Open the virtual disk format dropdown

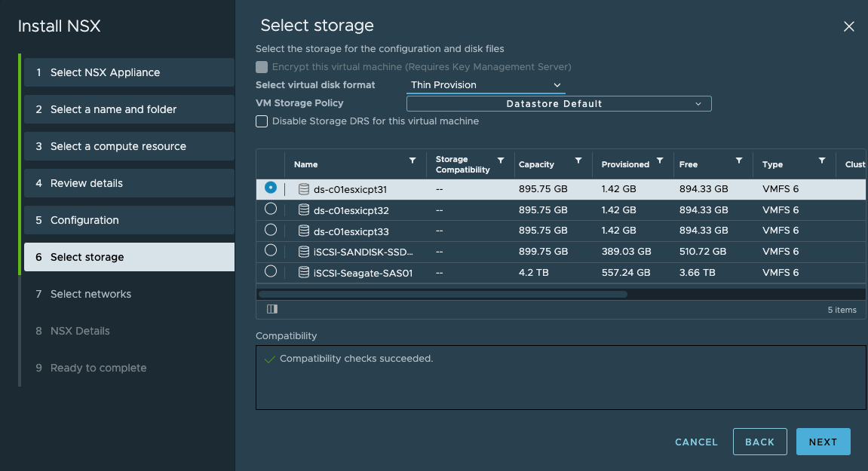(486, 85)
